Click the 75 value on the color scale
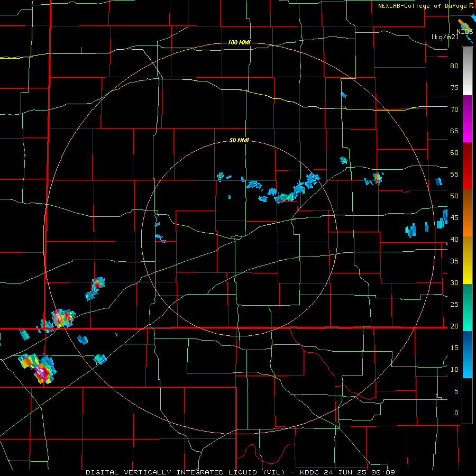Screen dimensions: 476x476 coord(454,87)
